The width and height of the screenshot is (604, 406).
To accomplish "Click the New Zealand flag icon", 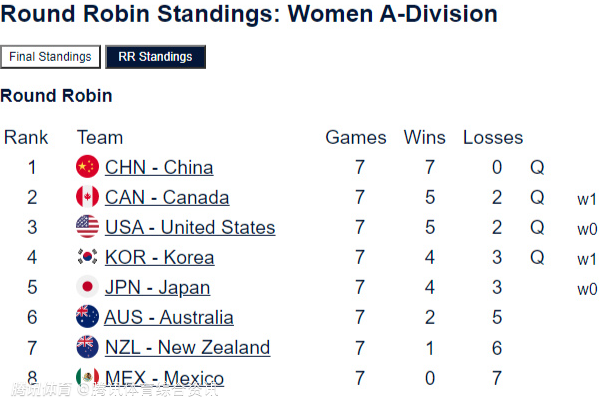I will tap(88, 347).
